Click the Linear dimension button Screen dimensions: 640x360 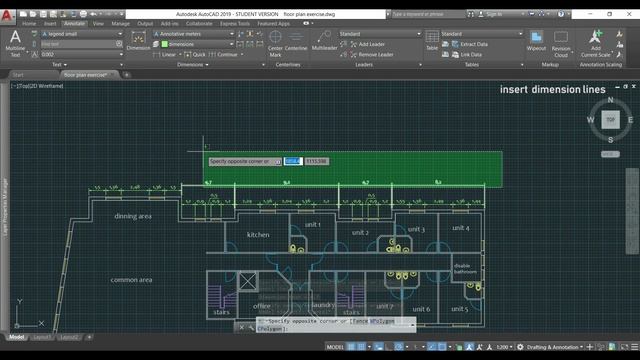165,54
